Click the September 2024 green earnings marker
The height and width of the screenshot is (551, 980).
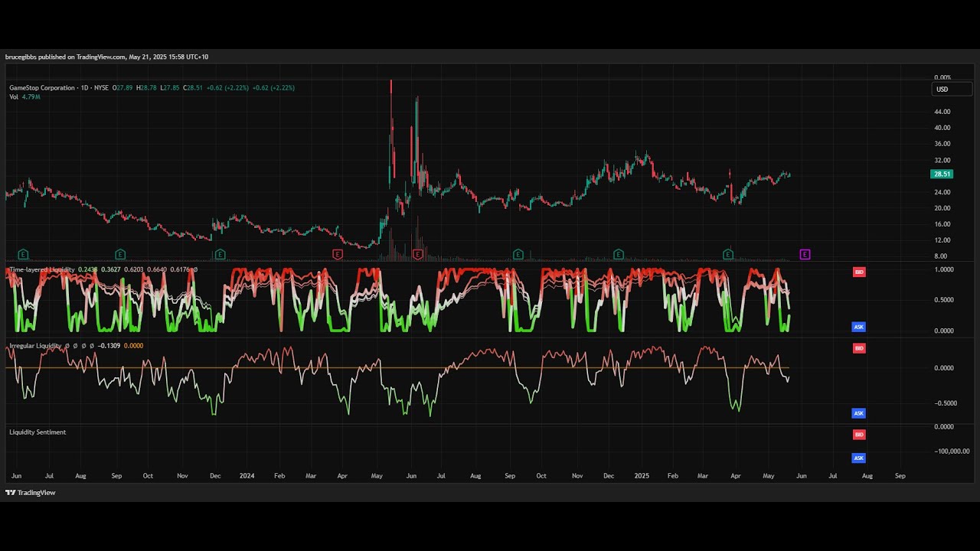point(518,254)
